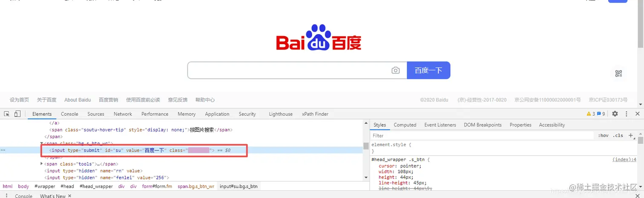The height and width of the screenshot is (198, 644).
Task: Click the 百度一下 search button
Action: [x=428, y=70]
